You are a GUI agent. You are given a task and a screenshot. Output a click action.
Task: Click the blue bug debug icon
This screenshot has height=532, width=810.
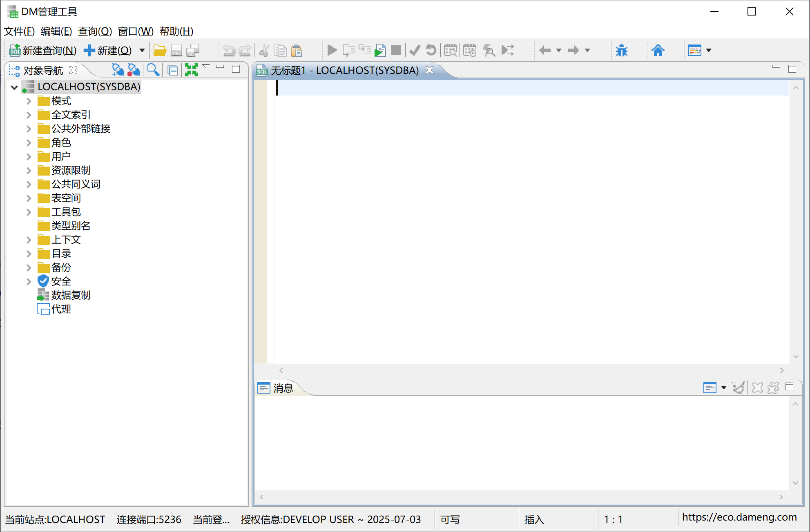(x=621, y=50)
